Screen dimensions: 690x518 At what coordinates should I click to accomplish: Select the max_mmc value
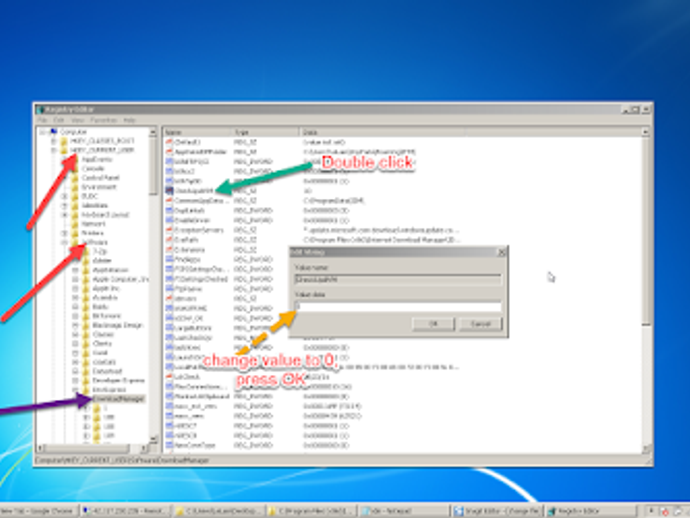[x=189, y=416]
